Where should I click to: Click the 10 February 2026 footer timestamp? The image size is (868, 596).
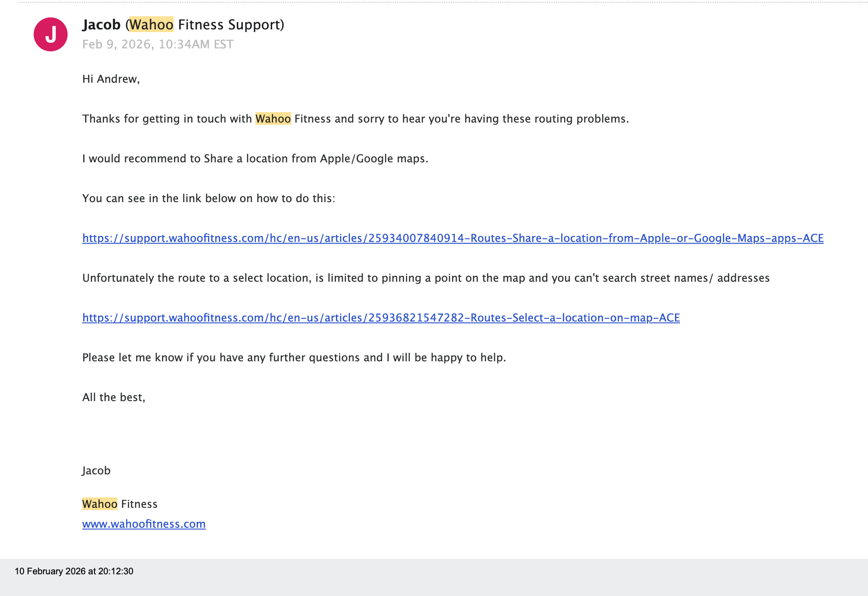click(x=74, y=571)
